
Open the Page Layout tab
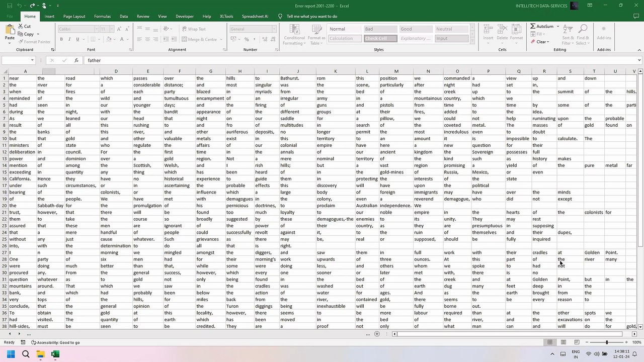[x=74, y=16]
